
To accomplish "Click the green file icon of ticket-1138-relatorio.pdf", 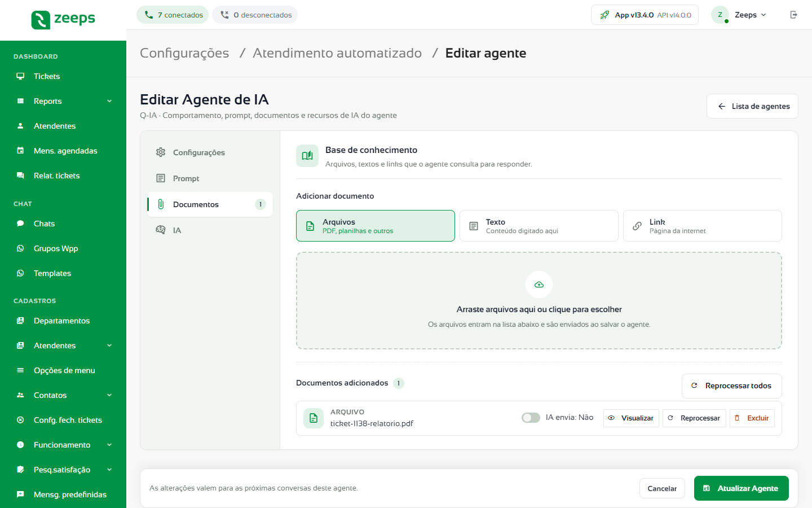I will (x=314, y=418).
